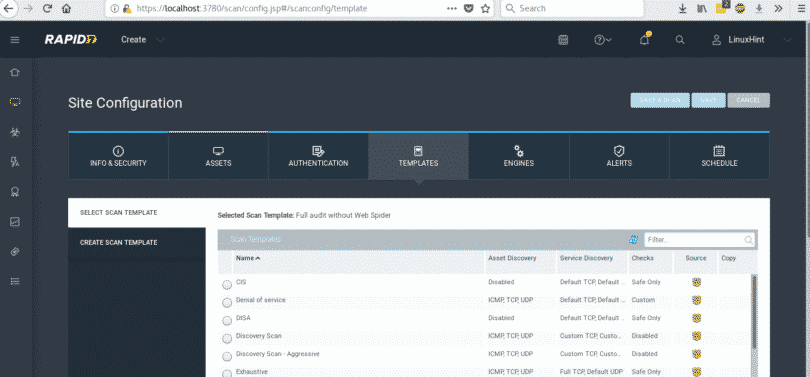Click the Save button

click(x=708, y=100)
